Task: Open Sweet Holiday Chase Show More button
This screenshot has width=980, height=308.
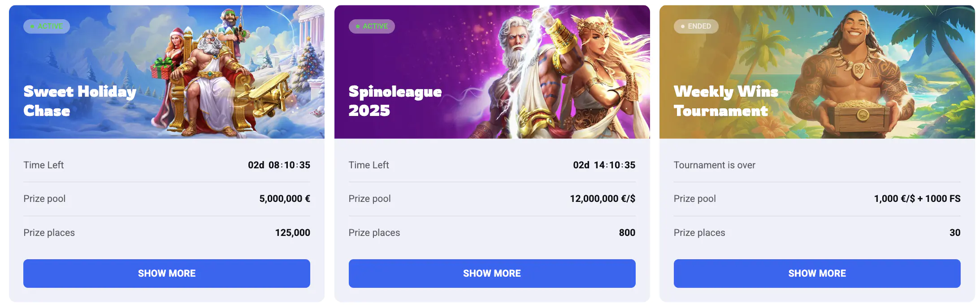Action: tap(166, 273)
